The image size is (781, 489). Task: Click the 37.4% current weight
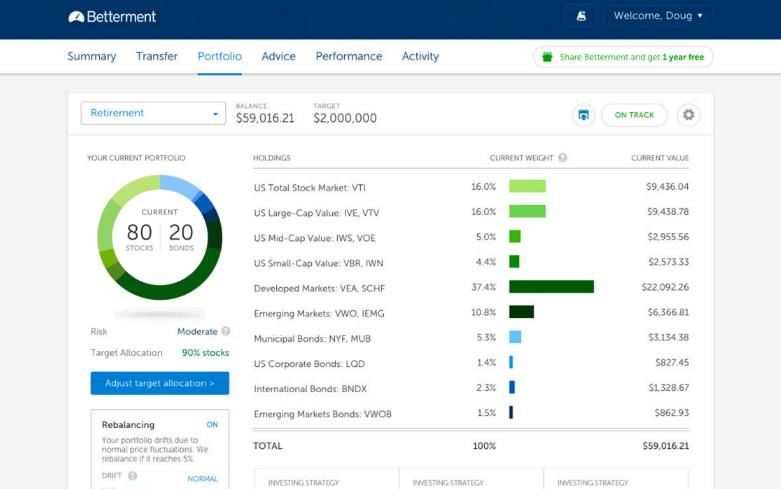pyautogui.click(x=484, y=287)
